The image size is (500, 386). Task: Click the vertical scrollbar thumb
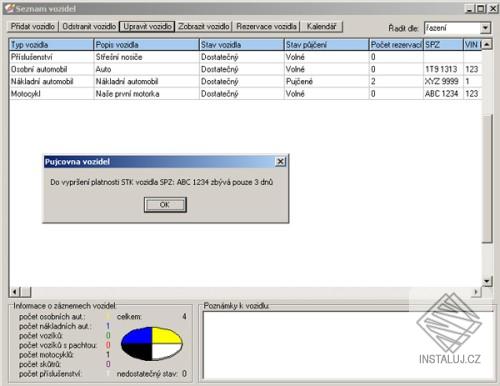coord(487,179)
